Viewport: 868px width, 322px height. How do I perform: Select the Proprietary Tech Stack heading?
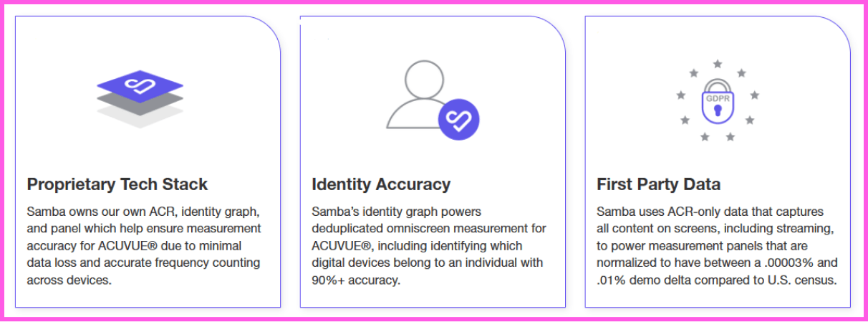[x=117, y=184]
